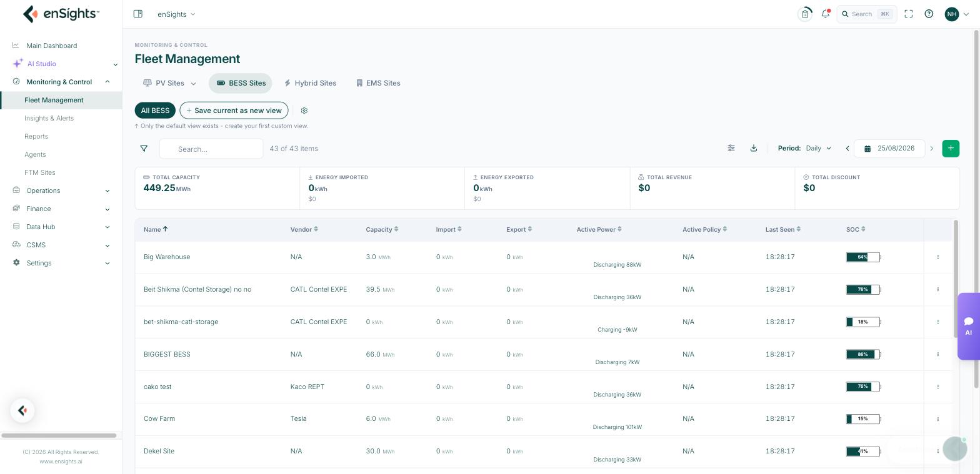The image size is (980, 474).
Task: Expand the Data Hub menu
Action: coord(62,227)
